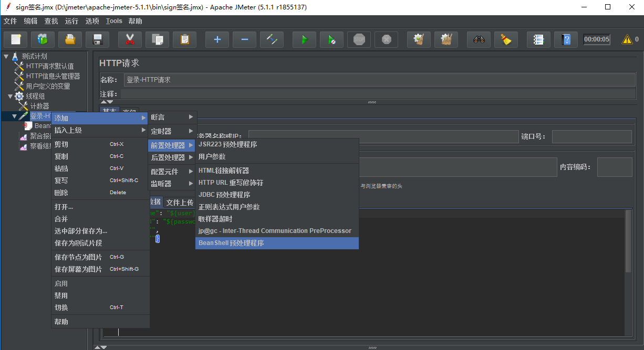644x350 pixels.
Task: Save the test plan with floppy icon
Action: [x=98, y=39]
